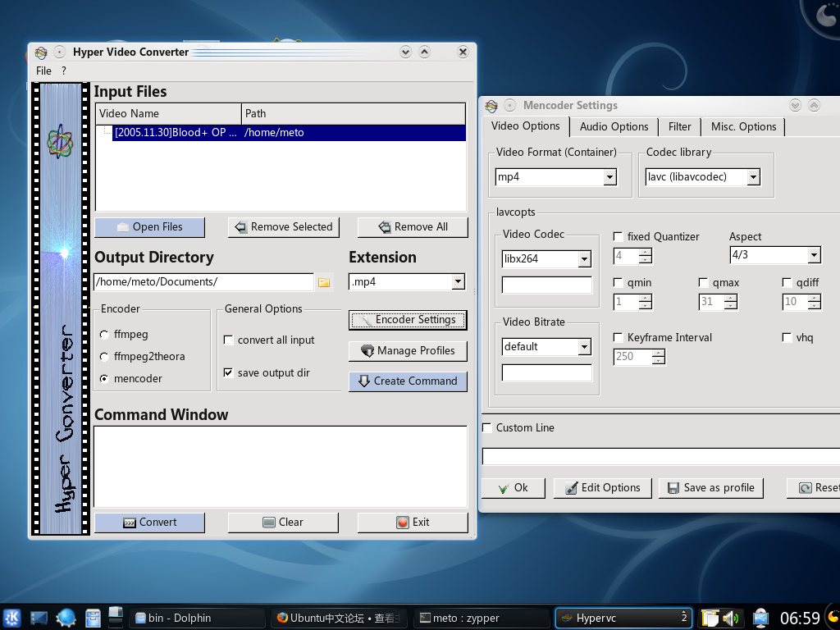
Task: Launch the blue globe web browser icon
Action: point(66,618)
